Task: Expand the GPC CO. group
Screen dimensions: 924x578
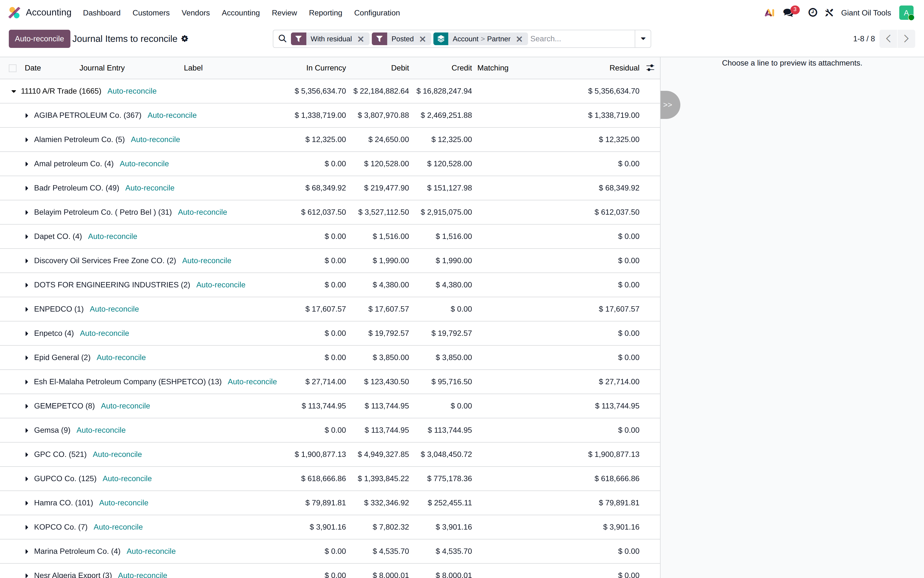Action: (27, 454)
